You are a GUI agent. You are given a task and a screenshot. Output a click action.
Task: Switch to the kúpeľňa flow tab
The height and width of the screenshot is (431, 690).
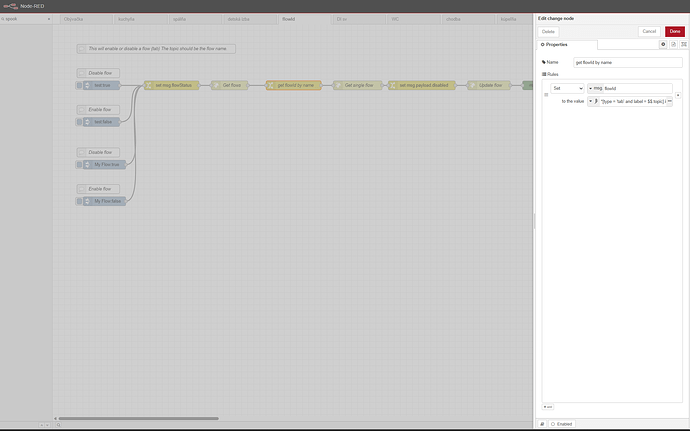[x=514, y=19]
